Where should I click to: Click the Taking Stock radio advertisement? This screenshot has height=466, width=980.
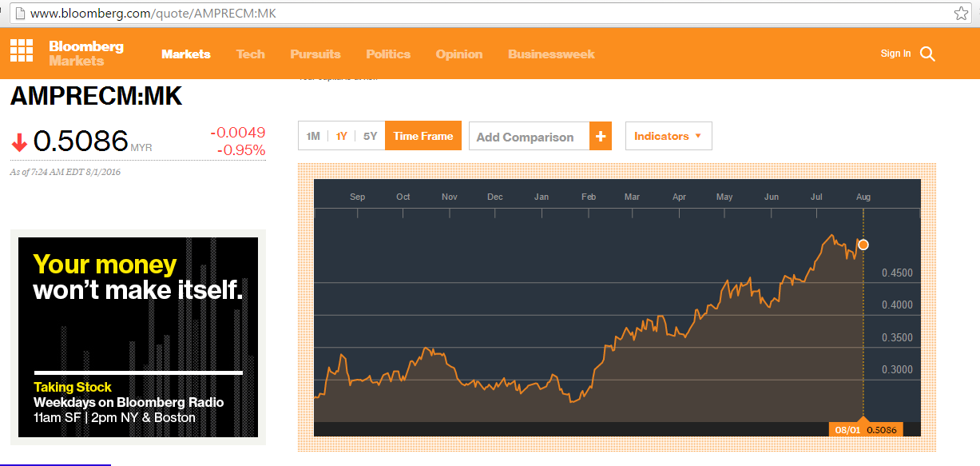click(138, 337)
